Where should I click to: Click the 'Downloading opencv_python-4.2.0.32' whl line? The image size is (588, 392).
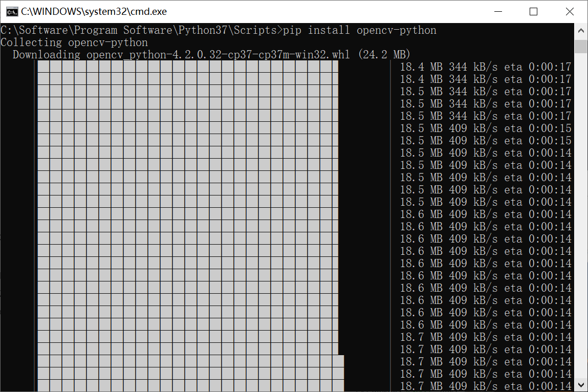[211, 55]
